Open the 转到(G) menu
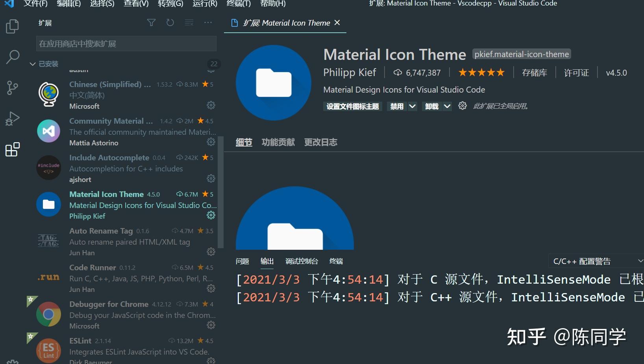Image resolution: width=644 pixels, height=364 pixels. click(170, 4)
